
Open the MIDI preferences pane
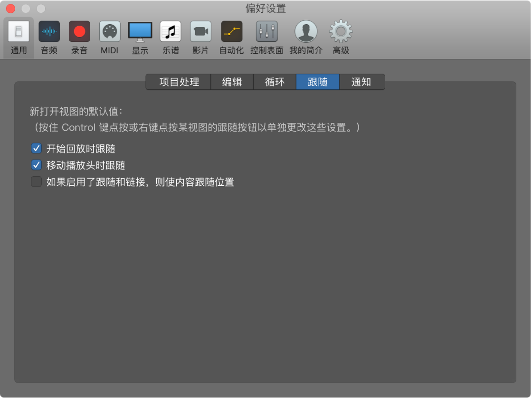(110, 38)
